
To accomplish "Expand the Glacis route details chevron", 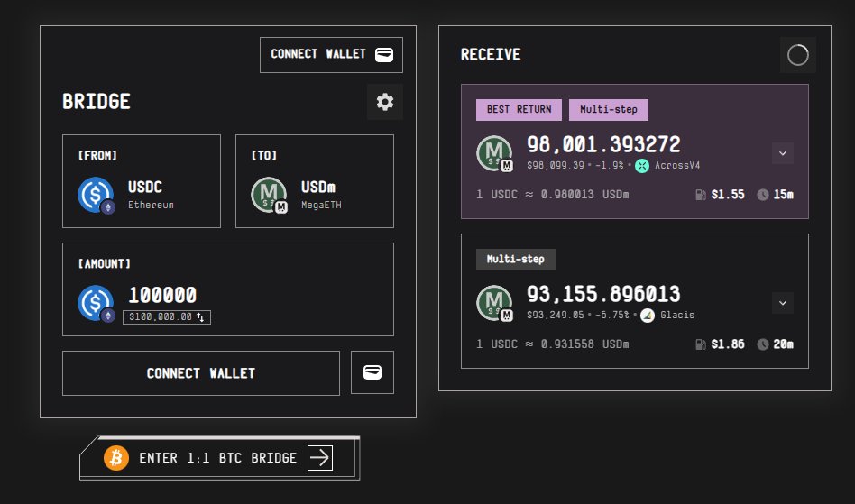I will pos(783,303).
